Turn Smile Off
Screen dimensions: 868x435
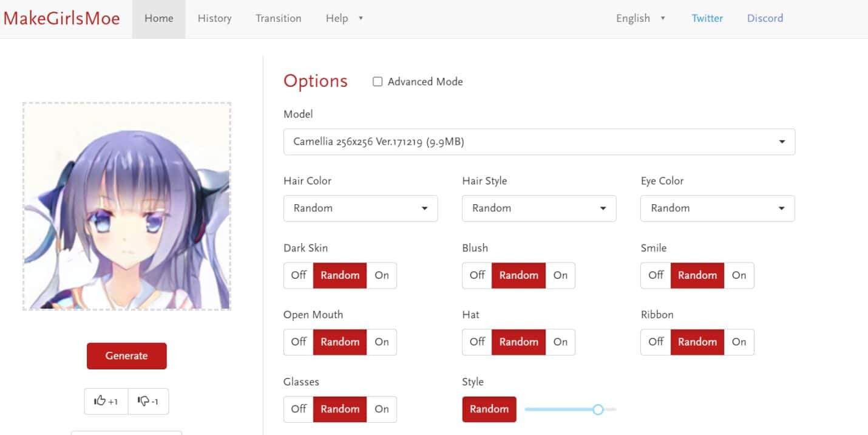click(x=656, y=275)
